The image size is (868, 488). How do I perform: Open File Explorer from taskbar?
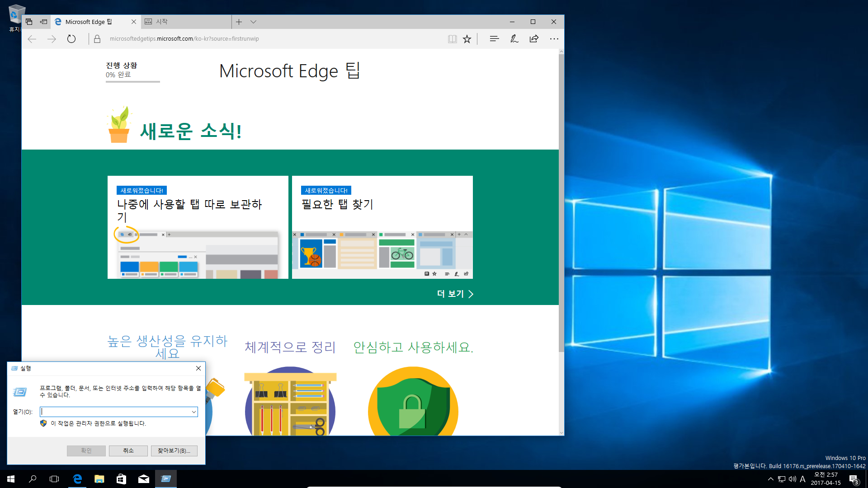click(x=99, y=479)
